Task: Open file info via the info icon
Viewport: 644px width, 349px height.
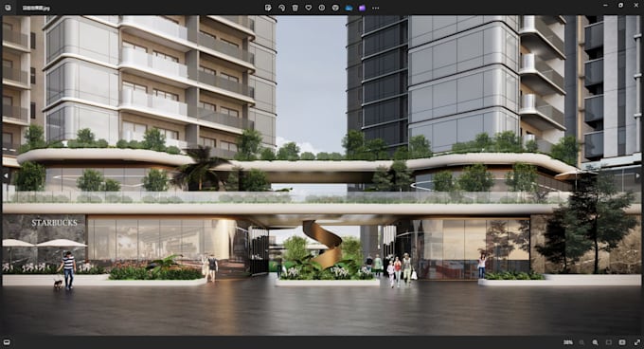Action: pos(322,8)
